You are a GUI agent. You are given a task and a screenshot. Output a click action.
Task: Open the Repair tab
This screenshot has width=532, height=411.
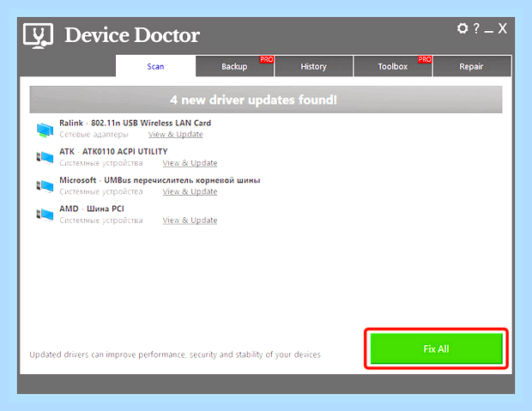point(472,66)
